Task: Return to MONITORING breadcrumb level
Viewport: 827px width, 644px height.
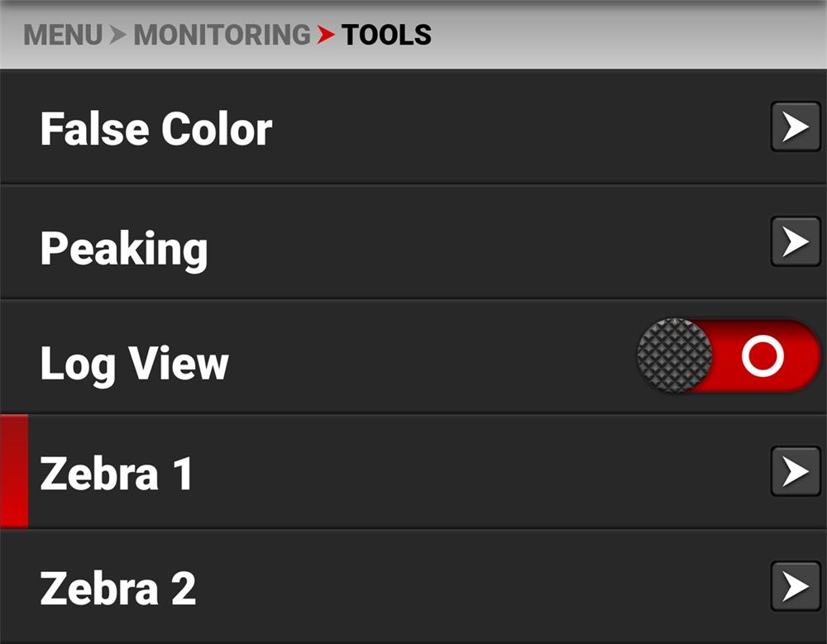Action: point(222,35)
